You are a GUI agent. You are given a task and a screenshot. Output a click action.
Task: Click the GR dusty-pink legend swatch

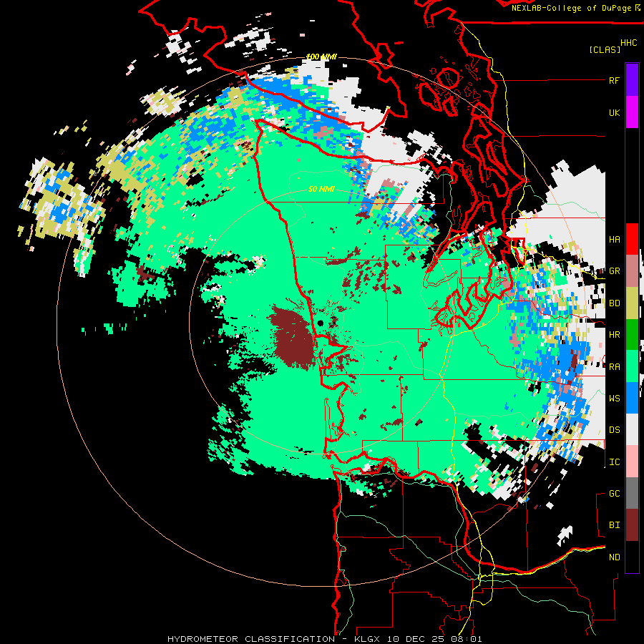point(632,271)
